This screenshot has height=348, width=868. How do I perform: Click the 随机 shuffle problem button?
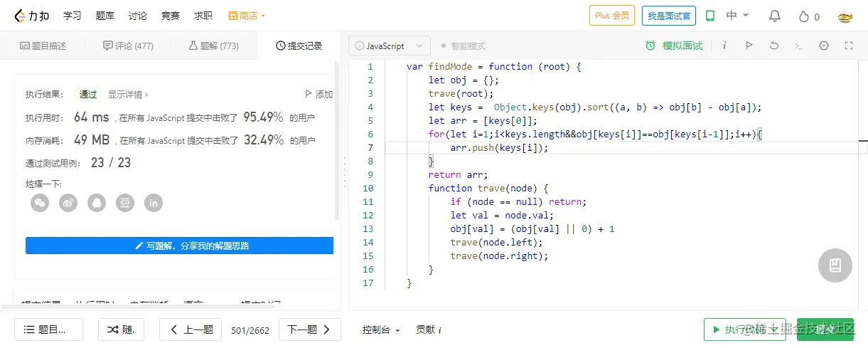coord(121,329)
